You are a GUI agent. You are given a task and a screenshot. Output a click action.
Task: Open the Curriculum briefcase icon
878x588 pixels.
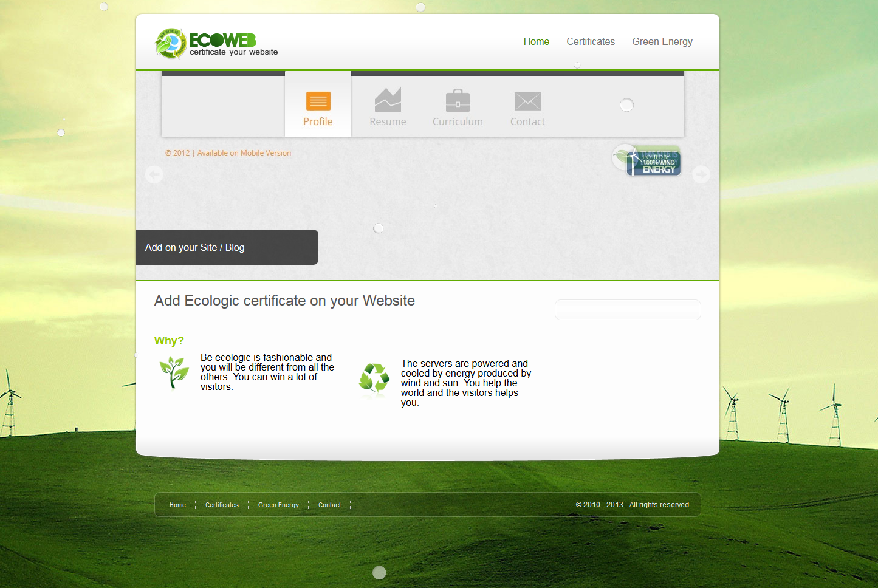point(458,101)
